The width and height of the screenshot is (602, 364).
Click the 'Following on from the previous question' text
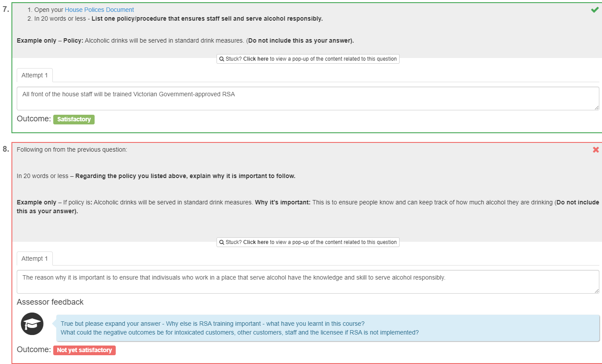coord(72,149)
